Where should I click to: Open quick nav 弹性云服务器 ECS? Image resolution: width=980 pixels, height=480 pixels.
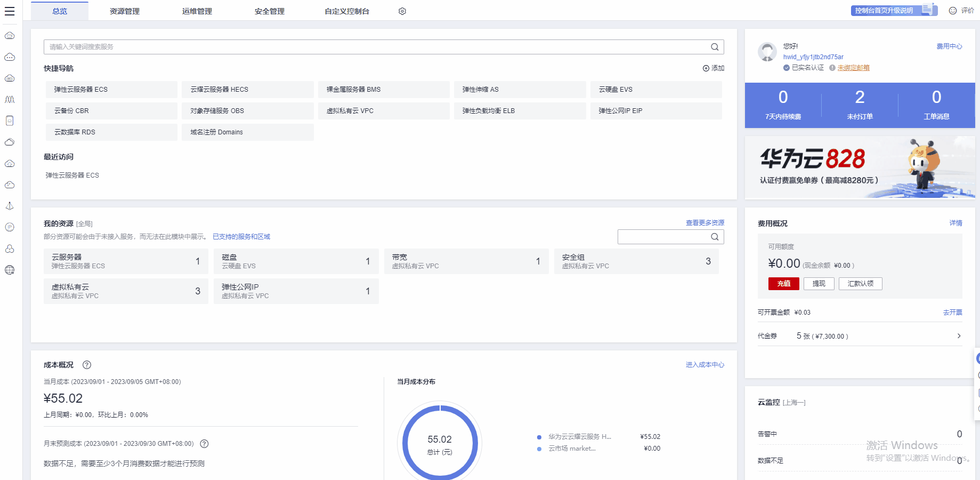[x=111, y=90]
